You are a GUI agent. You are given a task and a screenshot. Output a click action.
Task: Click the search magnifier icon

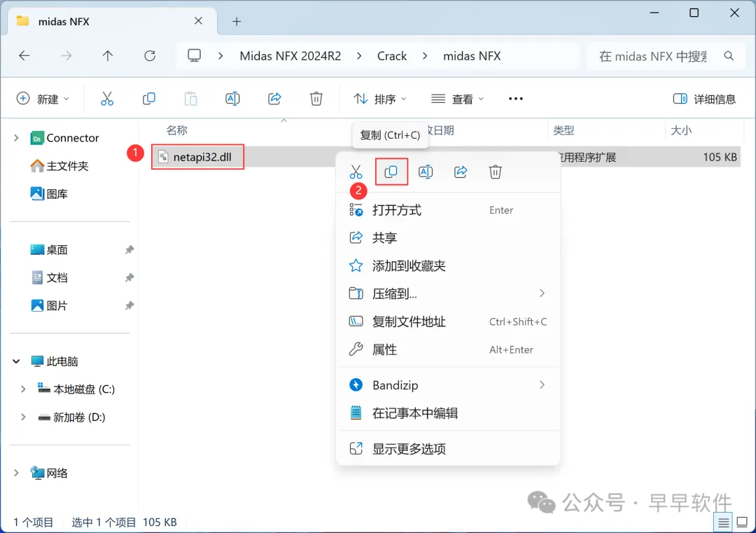point(729,56)
